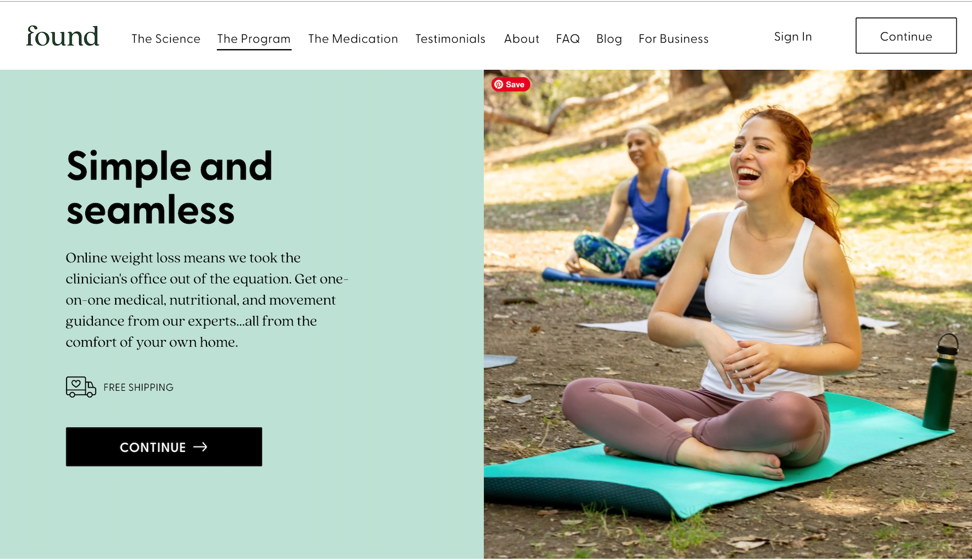Visit the About page
Viewport: 972px width, 560px height.
[x=521, y=39]
